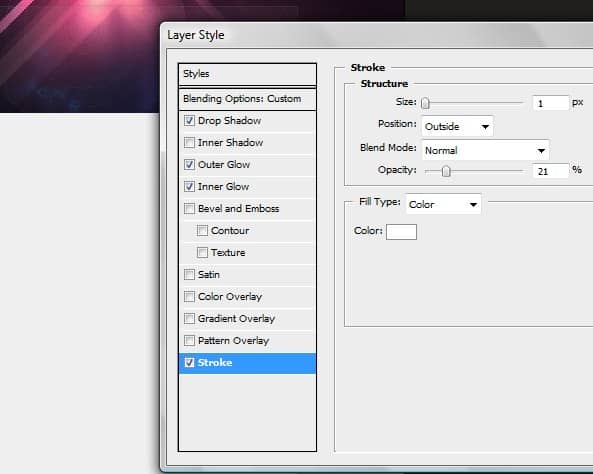This screenshot has width=593, height=474.
Task: Enable the Inner Shadow checkbox
Action: pos(189,143)
